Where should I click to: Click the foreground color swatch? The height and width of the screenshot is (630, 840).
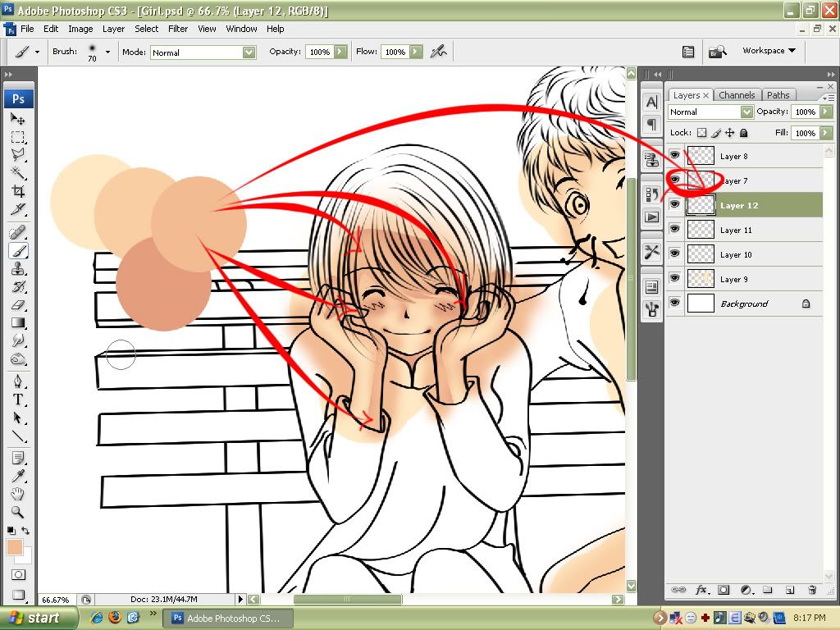coord(15,547)
